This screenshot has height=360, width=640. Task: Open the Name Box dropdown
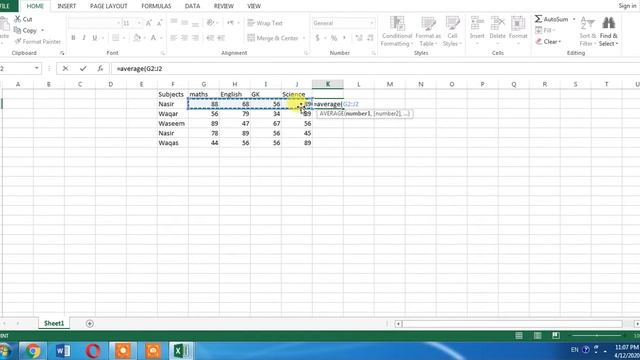[x=37, y=68]
